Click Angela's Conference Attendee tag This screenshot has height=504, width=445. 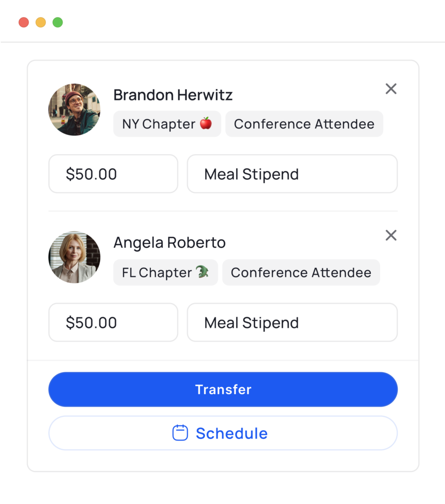tap(301, 272)
